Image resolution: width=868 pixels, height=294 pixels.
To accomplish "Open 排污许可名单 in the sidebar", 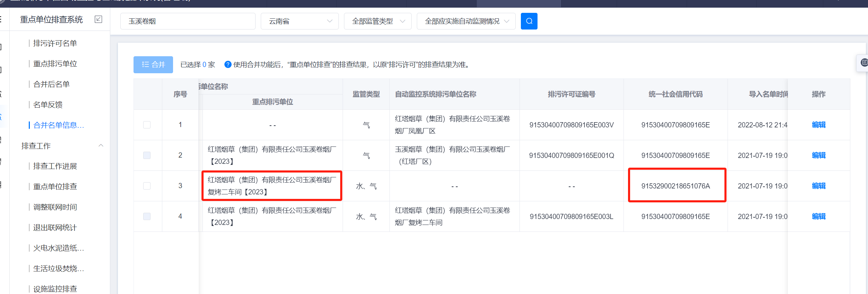I will [55, 43].
